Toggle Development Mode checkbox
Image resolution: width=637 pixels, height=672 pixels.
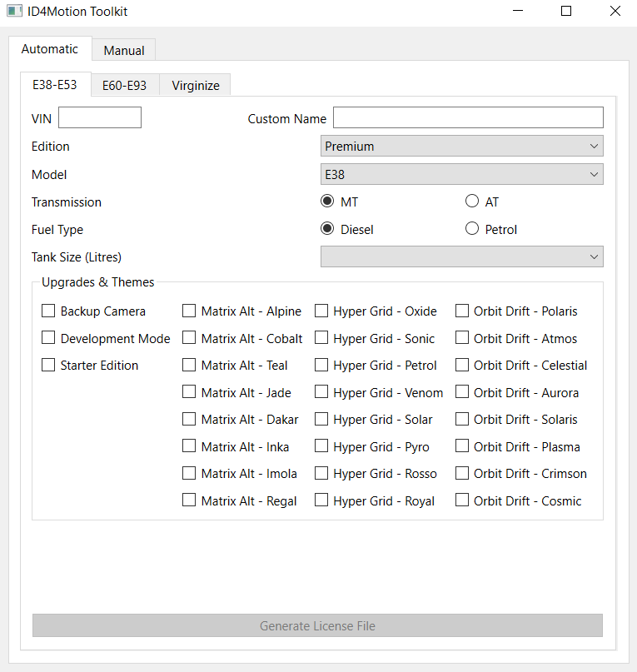(48, 338)
